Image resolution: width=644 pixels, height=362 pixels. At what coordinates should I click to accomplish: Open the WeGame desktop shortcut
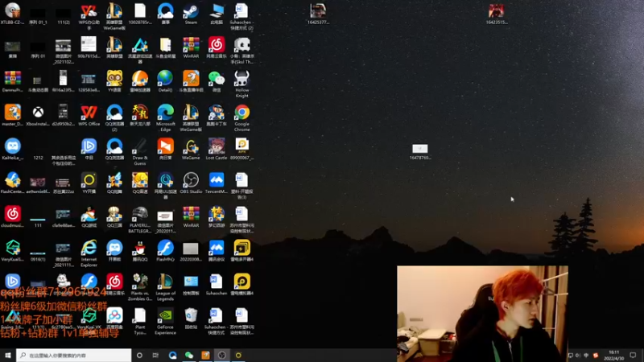(191, 146)
